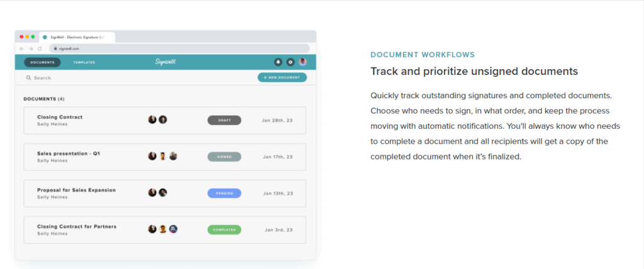The width and height of the screenshot is (644, 269).
Task: Click the signwell.com address bar
Action: [x=179, y=48]
